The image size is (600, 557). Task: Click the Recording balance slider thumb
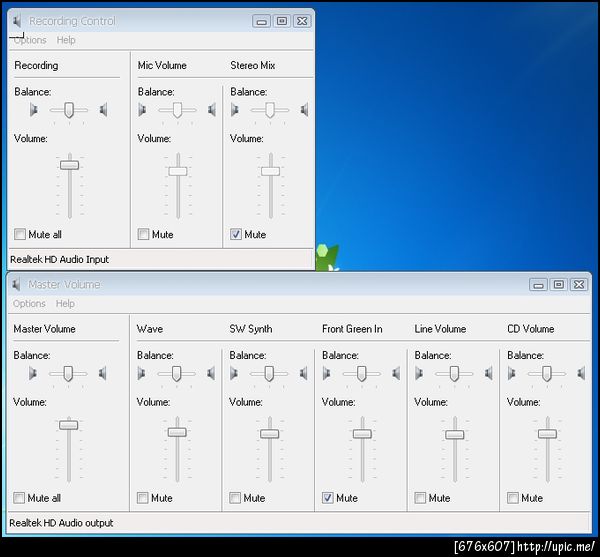pyautogui.click(x=69, y=110)
